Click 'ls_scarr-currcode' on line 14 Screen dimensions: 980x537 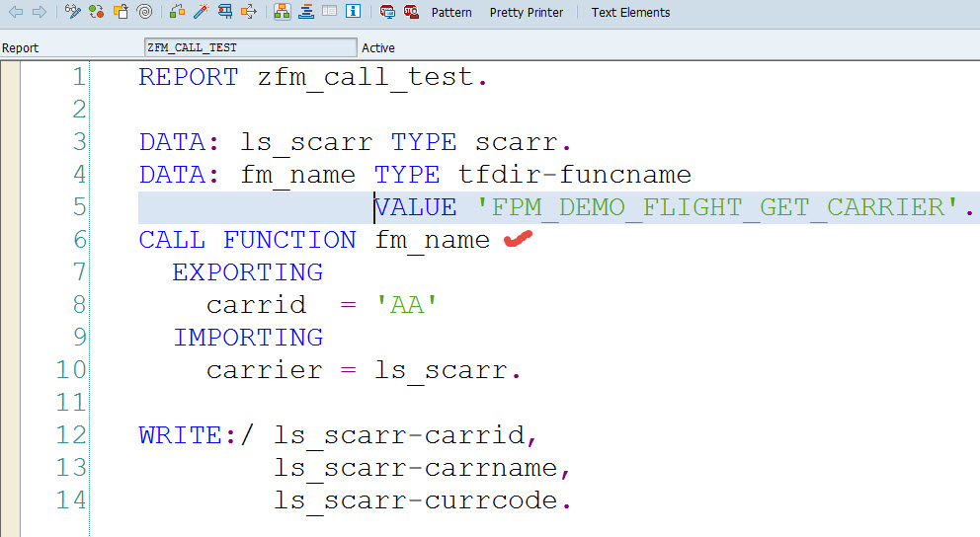pos(416,500)
